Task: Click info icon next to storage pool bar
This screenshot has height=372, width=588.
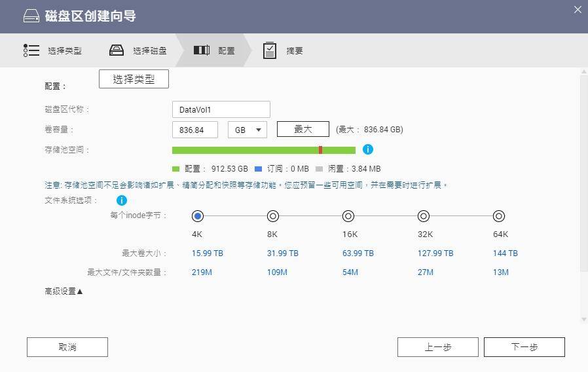Action: coord(368,149)
